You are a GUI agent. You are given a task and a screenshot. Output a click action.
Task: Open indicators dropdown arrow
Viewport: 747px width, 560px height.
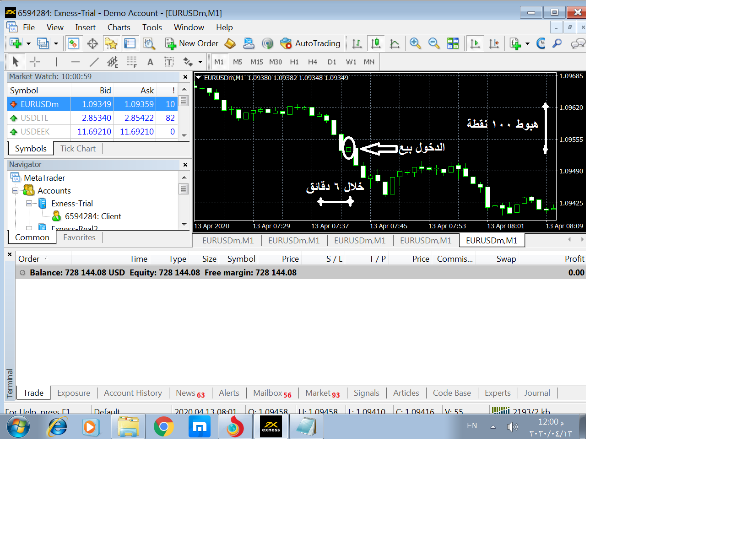527,43
